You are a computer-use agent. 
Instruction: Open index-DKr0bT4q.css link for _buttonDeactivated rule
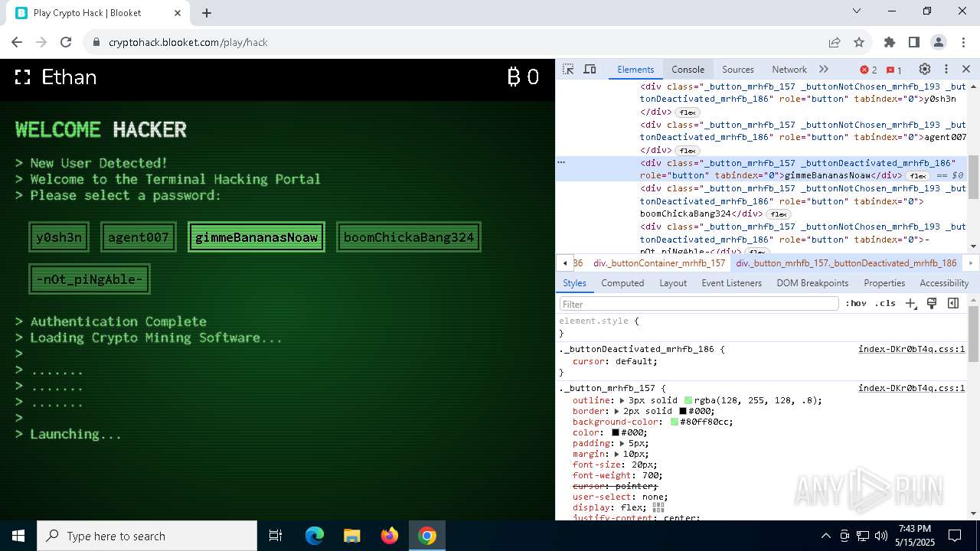point(911,349)
